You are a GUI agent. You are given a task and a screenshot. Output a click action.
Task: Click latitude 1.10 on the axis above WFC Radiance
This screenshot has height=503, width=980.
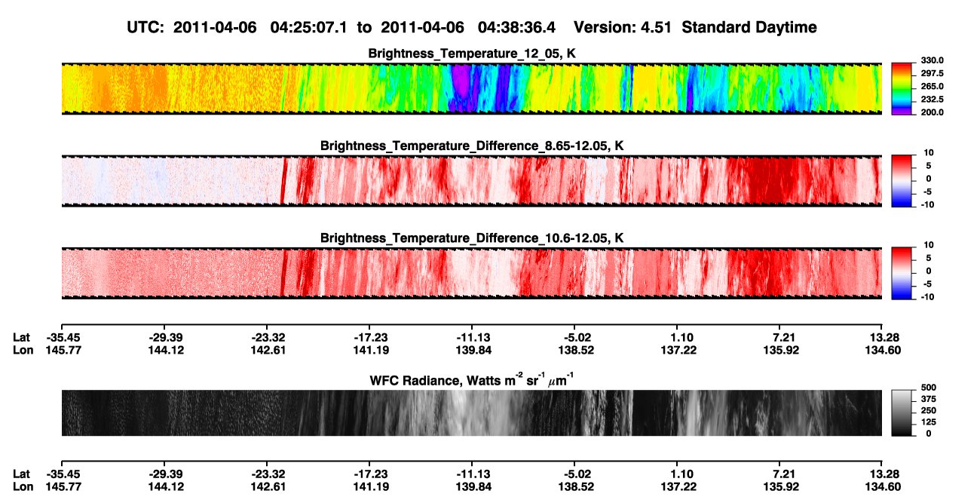(681, 337)
